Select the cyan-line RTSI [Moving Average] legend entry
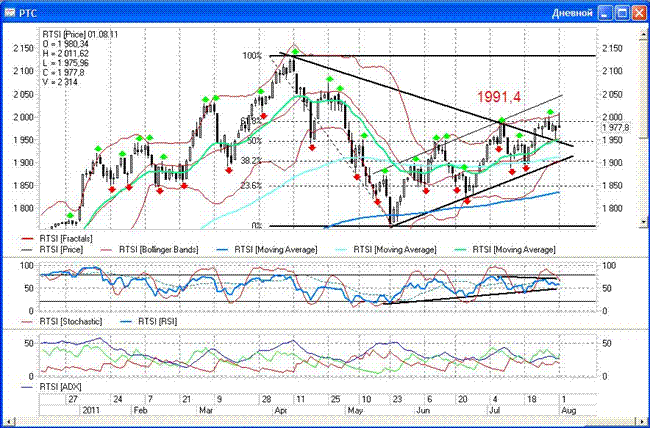Screen dimensions: 650x428 (386, 250)
